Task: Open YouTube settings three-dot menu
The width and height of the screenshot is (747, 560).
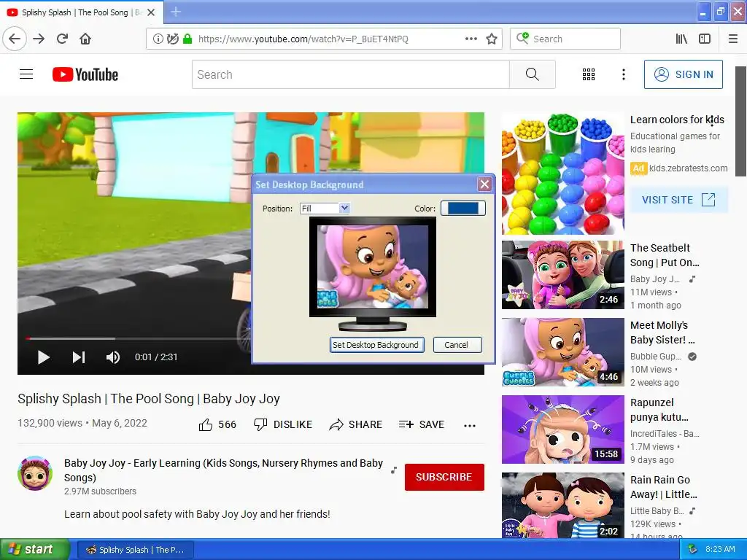Action: 623,74
